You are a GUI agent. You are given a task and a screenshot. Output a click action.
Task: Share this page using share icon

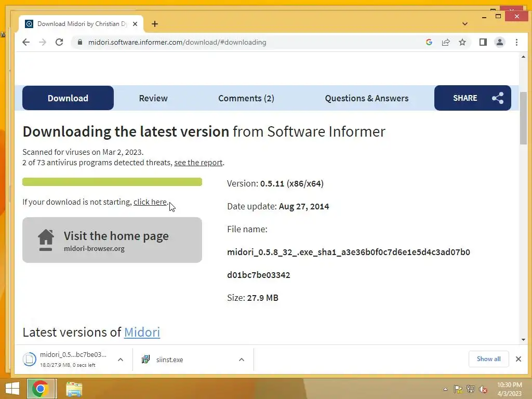coord(445,42)
